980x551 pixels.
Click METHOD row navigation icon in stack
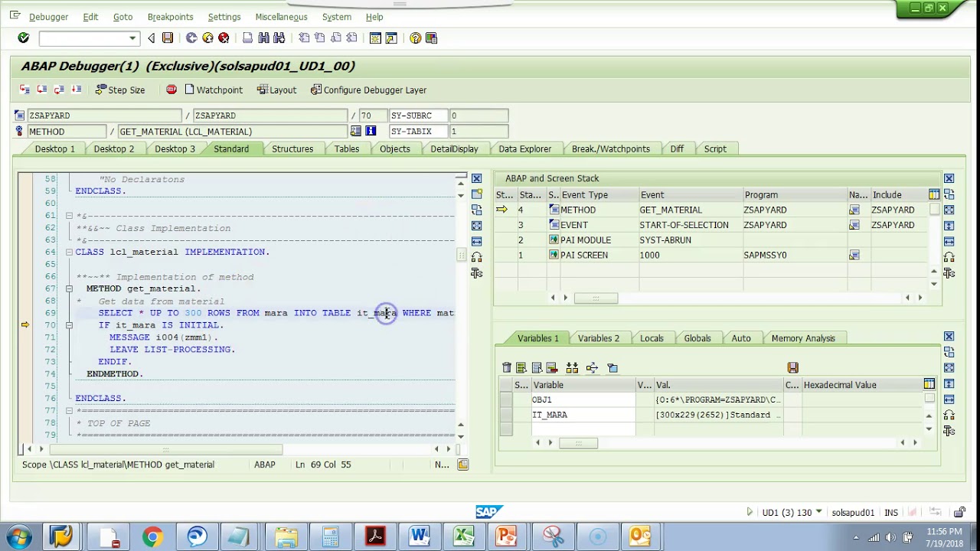click(854, 210)
